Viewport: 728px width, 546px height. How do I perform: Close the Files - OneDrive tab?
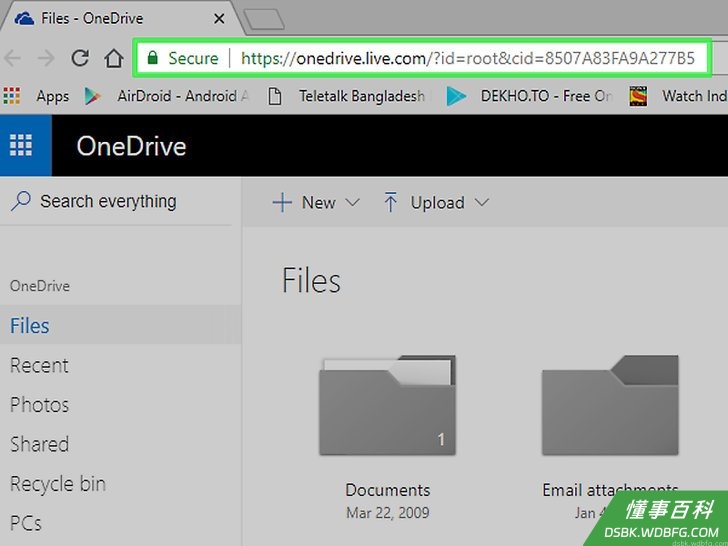tap(219, 19)
